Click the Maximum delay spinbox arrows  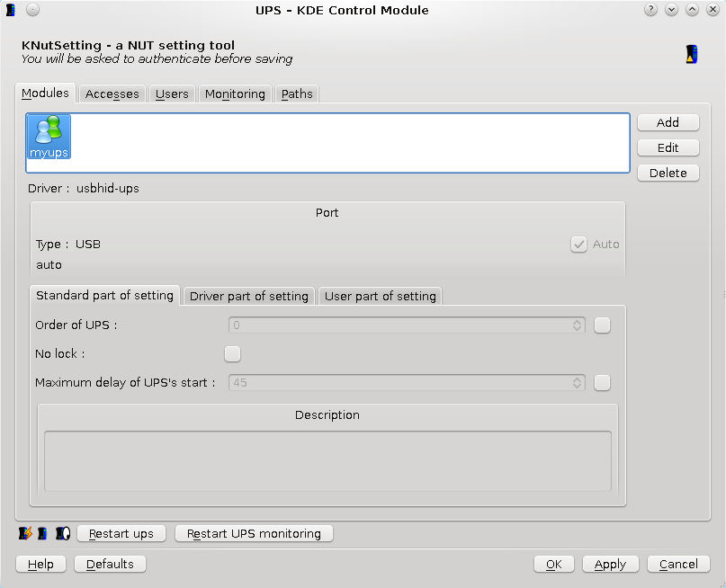(x=577, y=383)
